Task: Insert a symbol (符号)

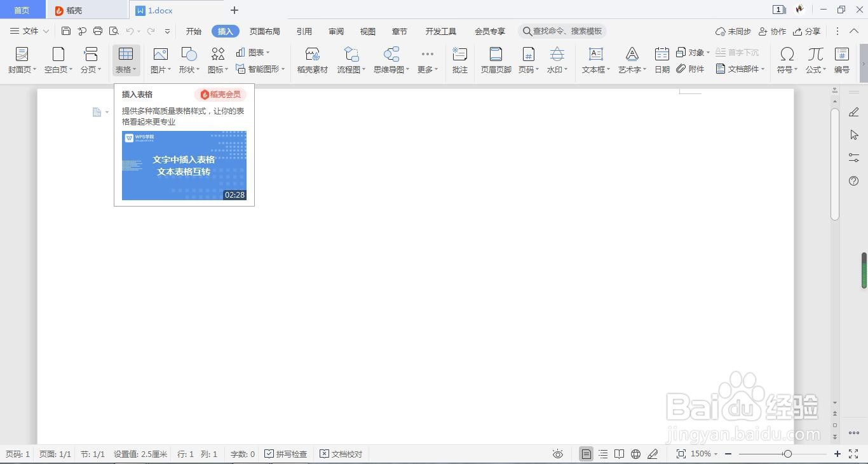Action: click(x=787, y=60)
